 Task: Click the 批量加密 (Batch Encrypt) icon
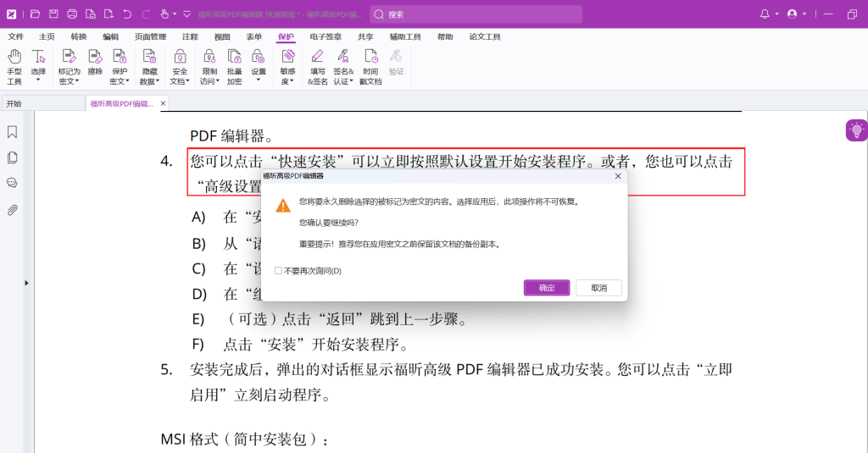234,58
